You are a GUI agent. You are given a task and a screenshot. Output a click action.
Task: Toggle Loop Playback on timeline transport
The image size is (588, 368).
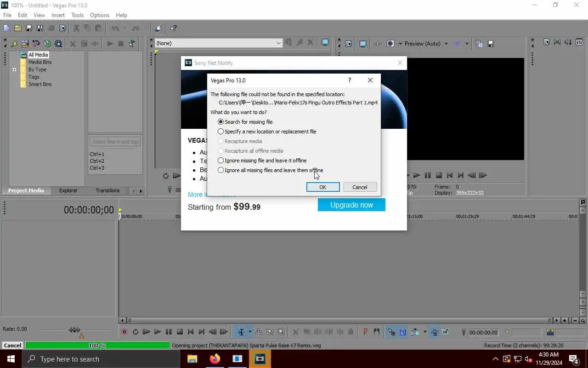136,332
